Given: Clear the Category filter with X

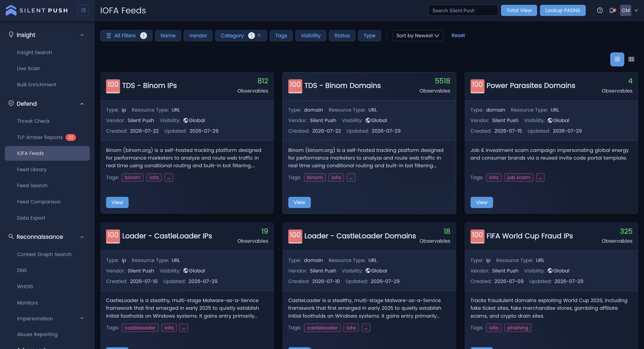Looking at the screenshot, I should tap(259, 36).
